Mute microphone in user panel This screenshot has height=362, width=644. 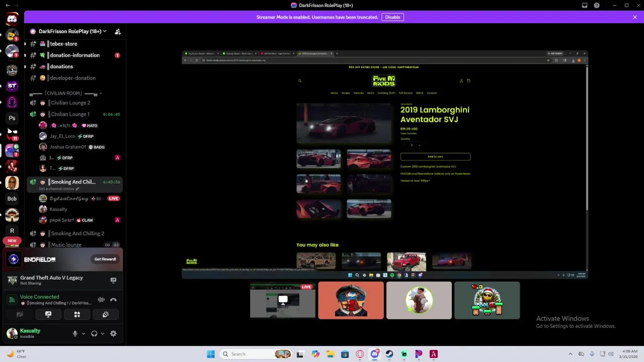point(75,333)
